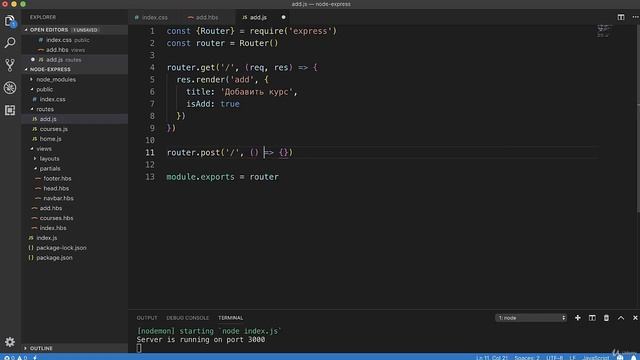Viewport: 640px width, 360px height.
Task: Click the terminal input prompt
Action: tap(139, 348)
